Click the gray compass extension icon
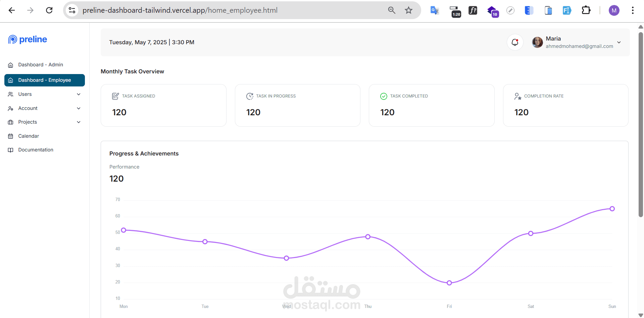 [x=510, y=10]
